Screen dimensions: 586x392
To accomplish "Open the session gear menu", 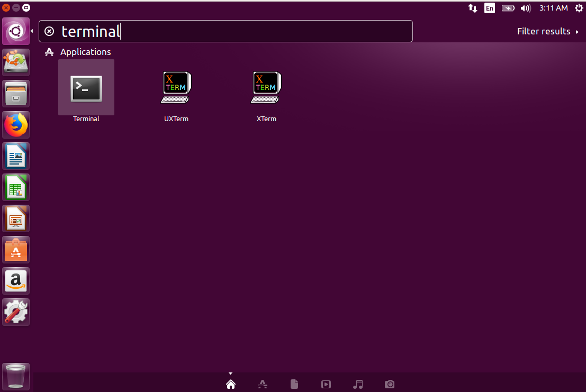I will 578,8.
